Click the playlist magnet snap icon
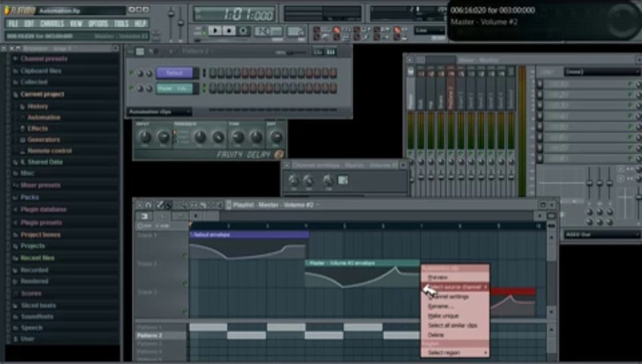The width and height of the screenshot is (642, 364). point(149,205)
